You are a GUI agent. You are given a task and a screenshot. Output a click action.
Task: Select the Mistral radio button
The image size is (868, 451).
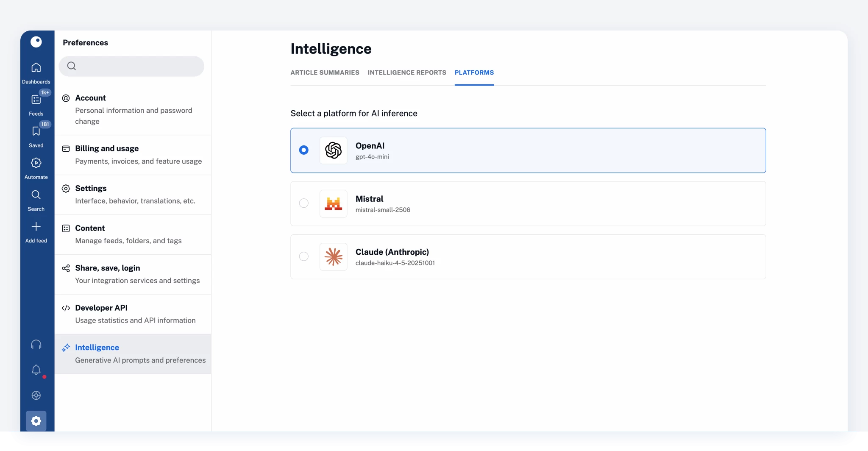[304, 203]
